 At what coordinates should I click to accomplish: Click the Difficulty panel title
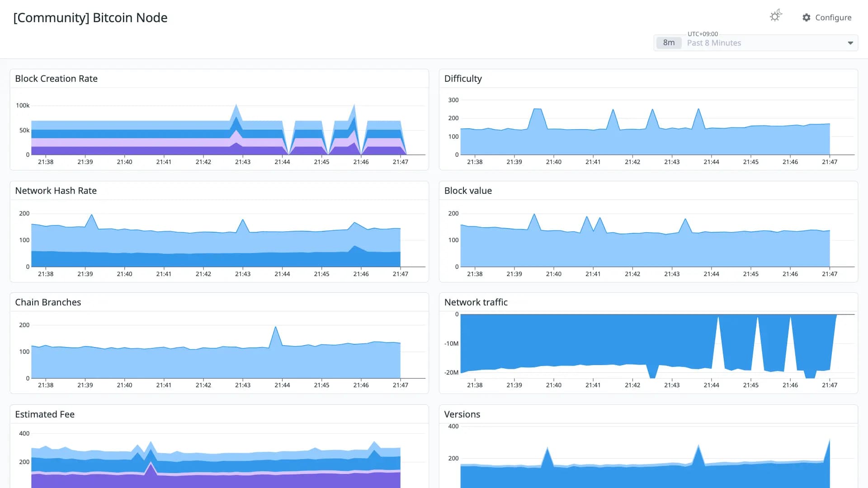pos(463,79)
